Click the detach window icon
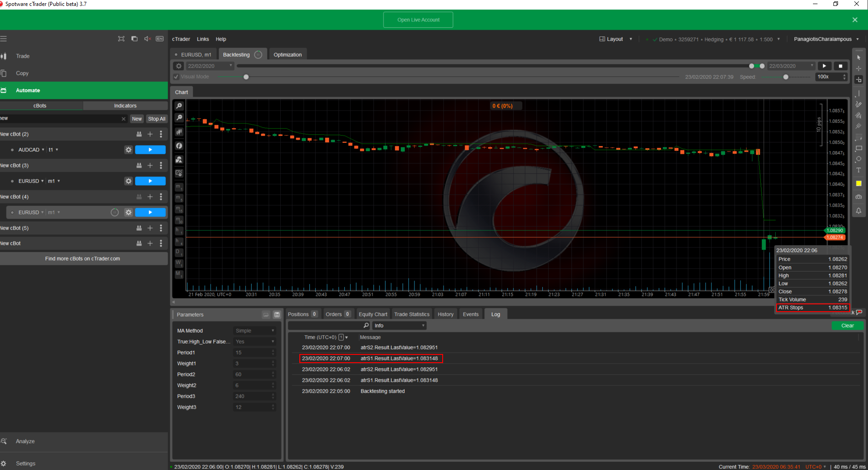The width and height of the screenshot is (868, 470). pyautogui.click(x=134, y=39)
